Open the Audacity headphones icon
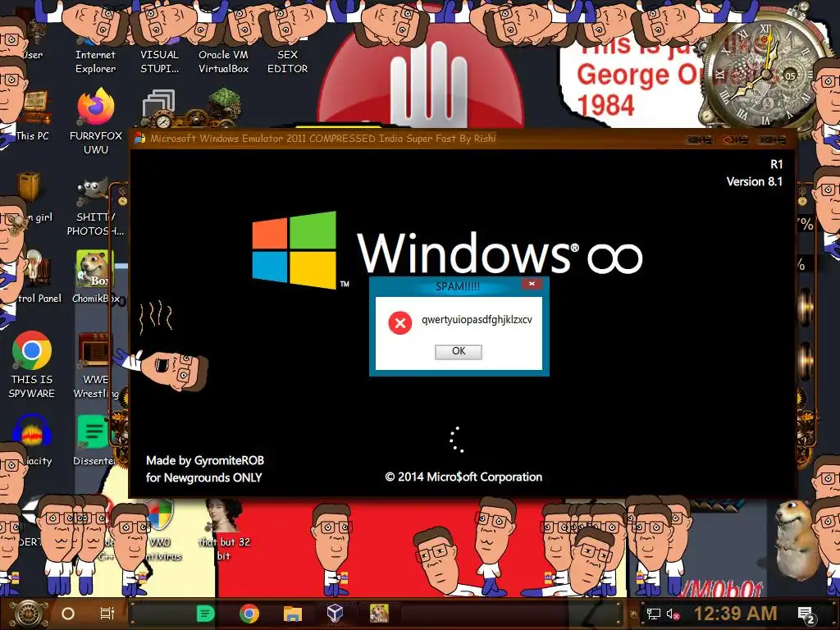Screen dimensions: 840x630 point(32,441)
